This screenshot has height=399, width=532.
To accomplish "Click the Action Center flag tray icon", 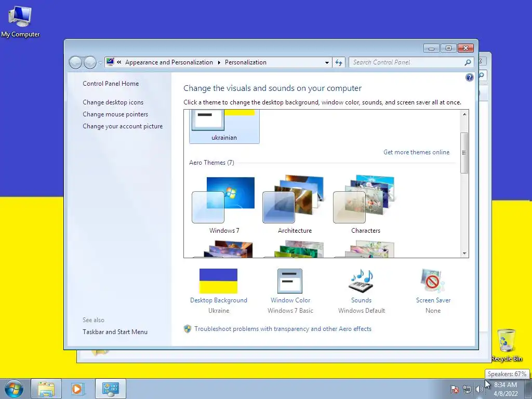I will pos(455,389).
